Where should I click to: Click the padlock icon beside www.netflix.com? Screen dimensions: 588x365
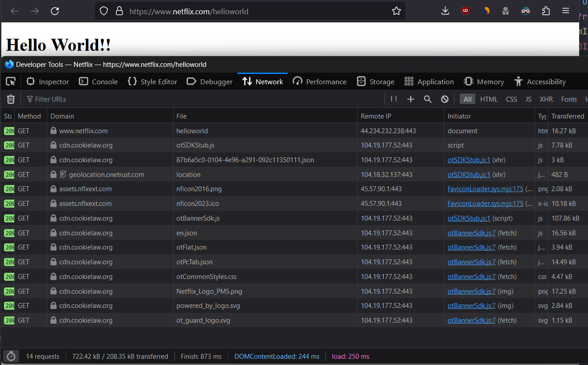[x=54, y=131]
